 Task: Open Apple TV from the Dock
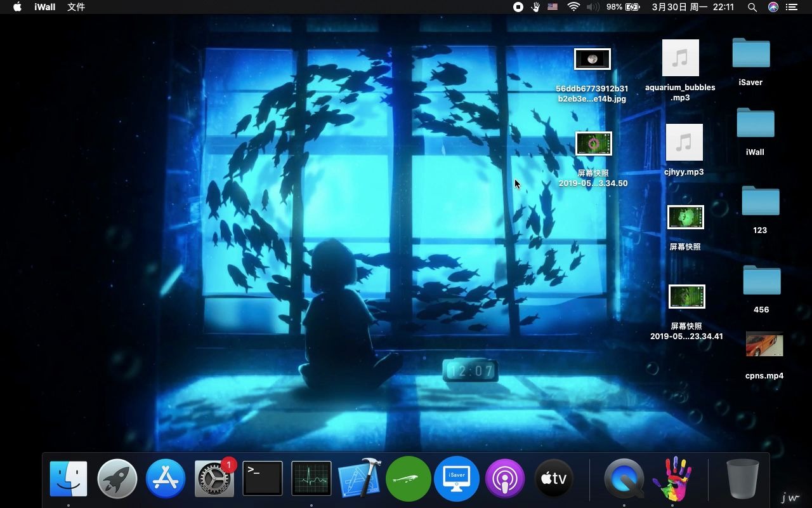(554, 478)
